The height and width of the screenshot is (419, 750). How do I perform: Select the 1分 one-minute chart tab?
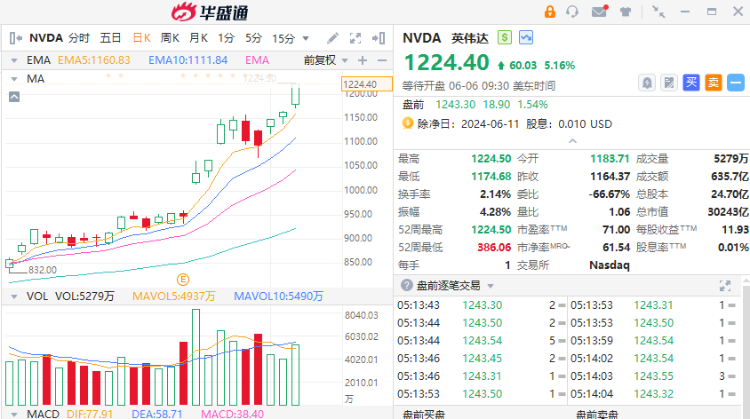(226, 38)
